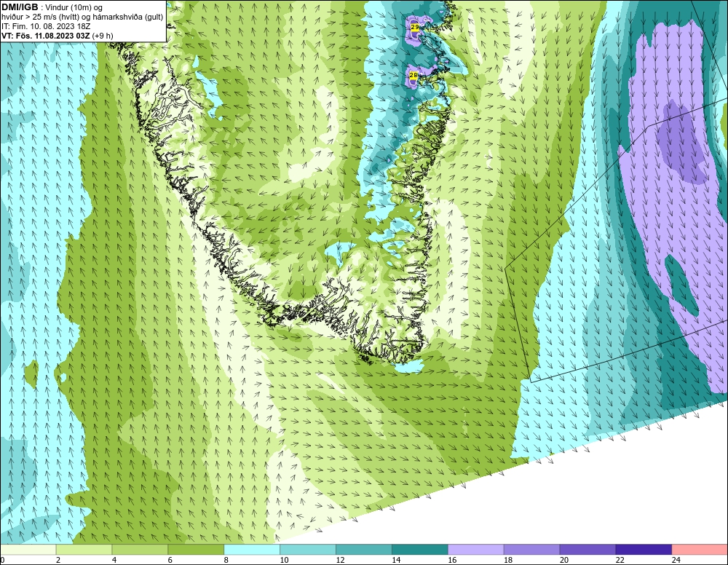728x565 pixels.
Task: Click the legend scale number 20
Action: point(563,560)
